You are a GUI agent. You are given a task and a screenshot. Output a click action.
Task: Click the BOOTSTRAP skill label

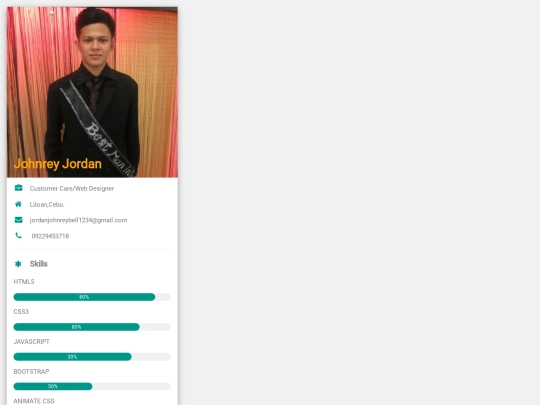pos(31,372)
